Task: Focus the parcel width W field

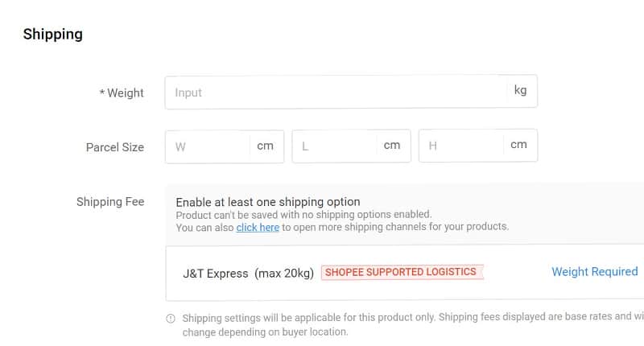Action: tap(208, 146)
